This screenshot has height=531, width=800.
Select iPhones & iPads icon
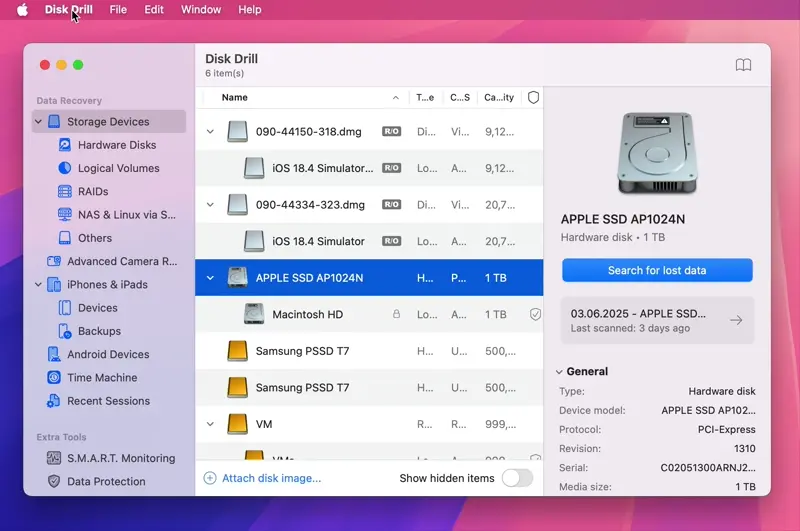[54, 285]
